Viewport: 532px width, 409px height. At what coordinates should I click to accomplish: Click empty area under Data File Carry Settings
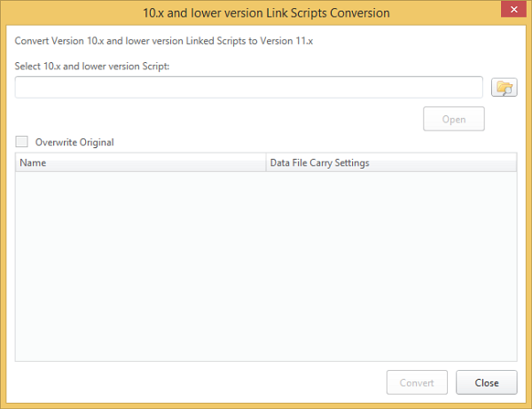390,266
